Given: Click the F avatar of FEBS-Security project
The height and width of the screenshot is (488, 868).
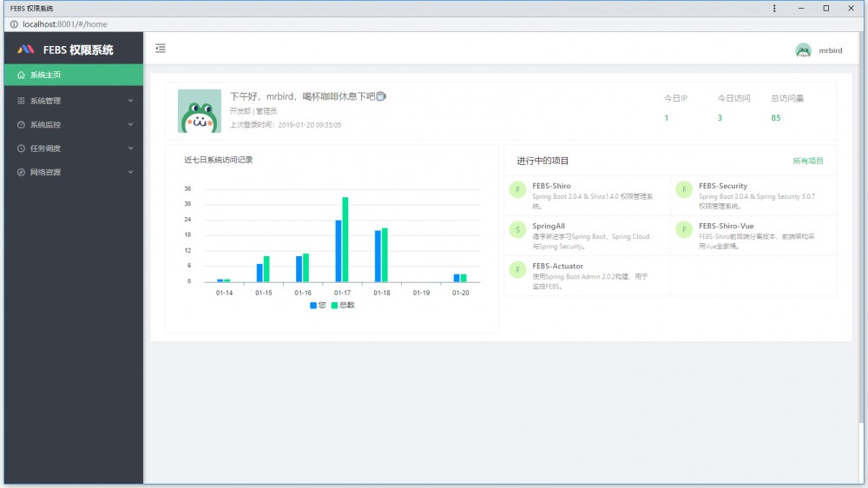Looking at the screenshot, I should (684, 189).
